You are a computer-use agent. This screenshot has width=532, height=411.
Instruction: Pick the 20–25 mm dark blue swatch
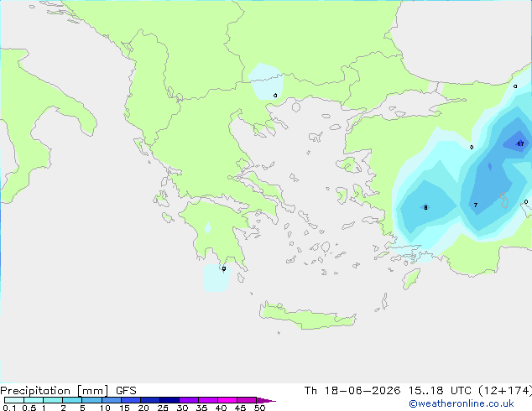coord(149,400)
